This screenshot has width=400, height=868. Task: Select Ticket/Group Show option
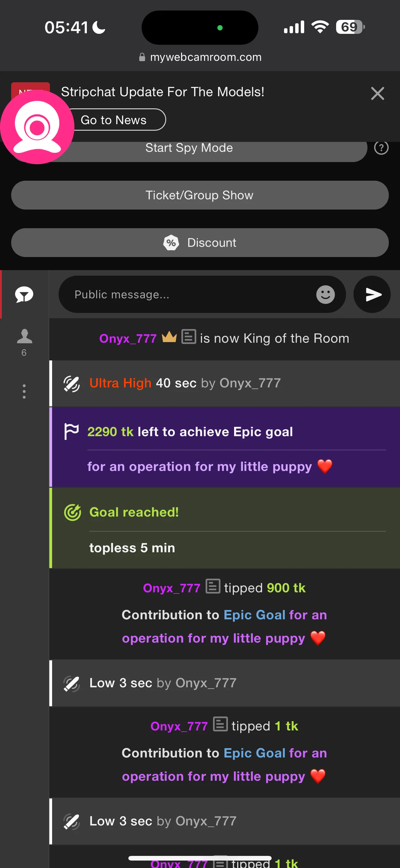pyautogui.click(x=200, y=195)
